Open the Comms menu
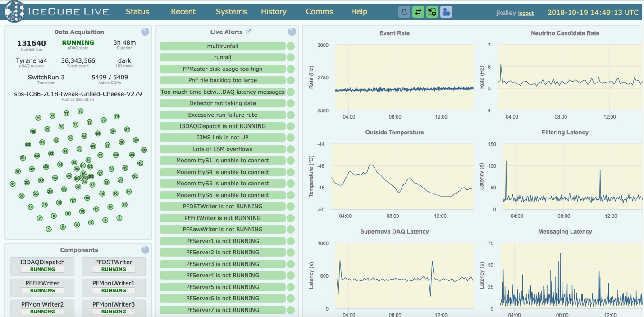This screenshot has height=317, width=644. coord(320,12)
